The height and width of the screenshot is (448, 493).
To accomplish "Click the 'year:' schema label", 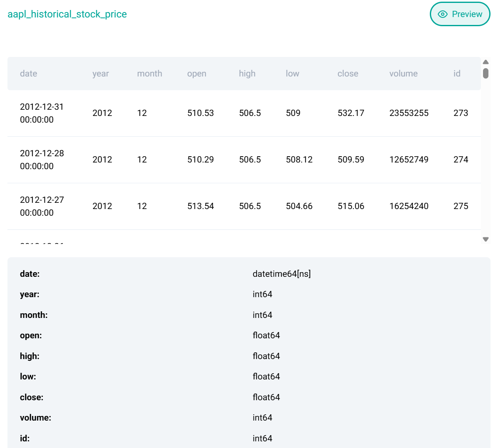I will point(30,295).
